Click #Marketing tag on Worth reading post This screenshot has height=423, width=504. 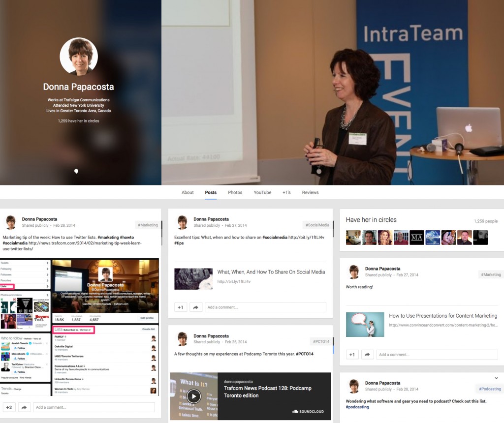[491, 274]
